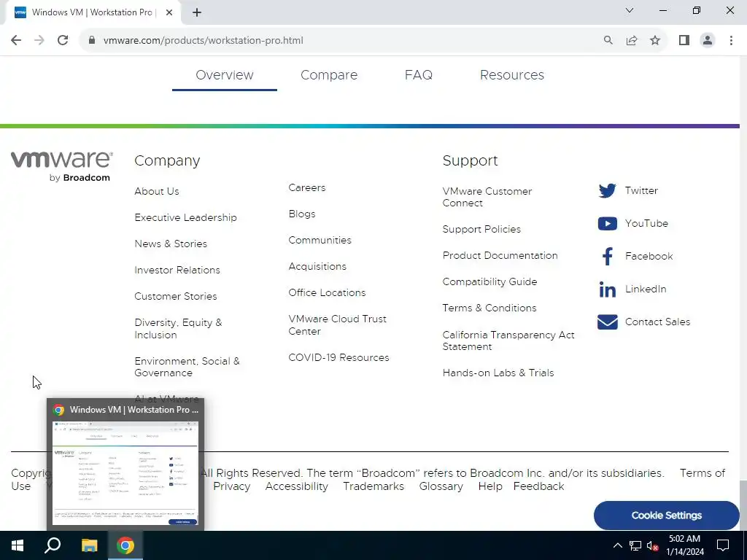Open VMware Customer Connect link
Screen dimensions: 747x560
click(x=487, y=197)
